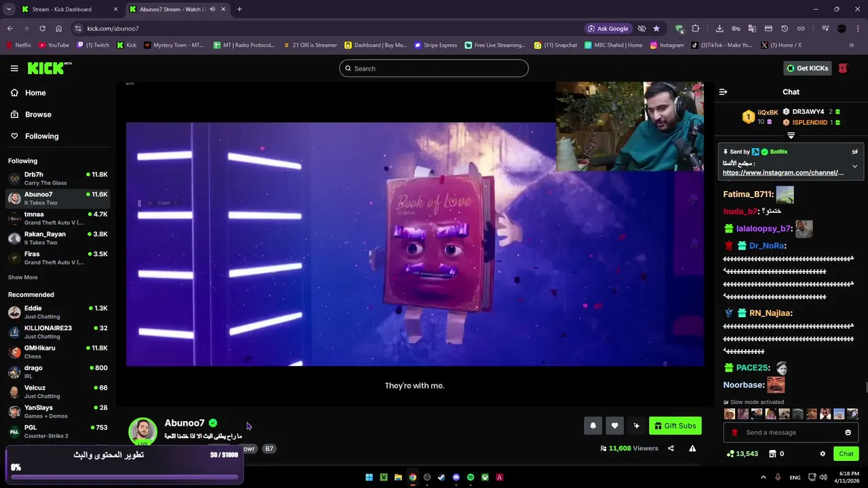Image resolution: width=868 pixels, height=488 pixels.
Task: Mute the Abunoo7 tab audio icon
Action: click(213, 9)
